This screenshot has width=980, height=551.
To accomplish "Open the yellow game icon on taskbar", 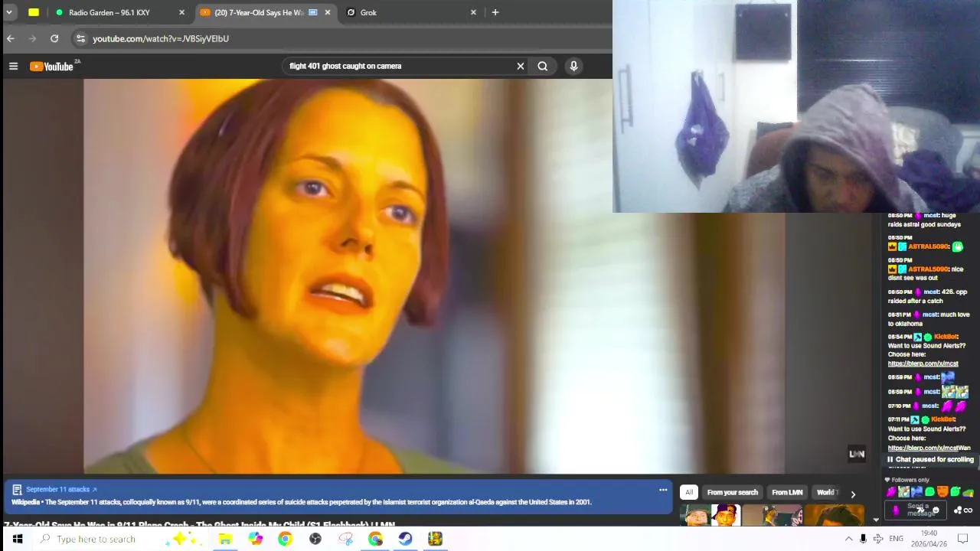I will (x=435, y=539).
